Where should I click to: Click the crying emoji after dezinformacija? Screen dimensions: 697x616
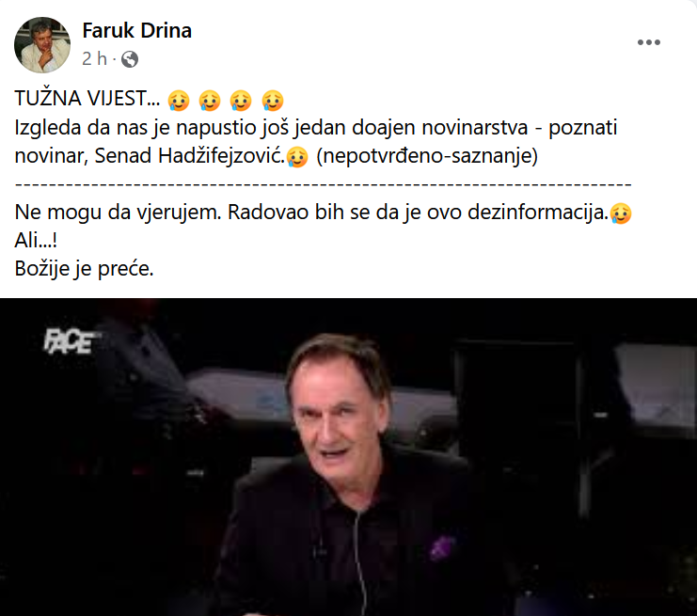(621, 213)
